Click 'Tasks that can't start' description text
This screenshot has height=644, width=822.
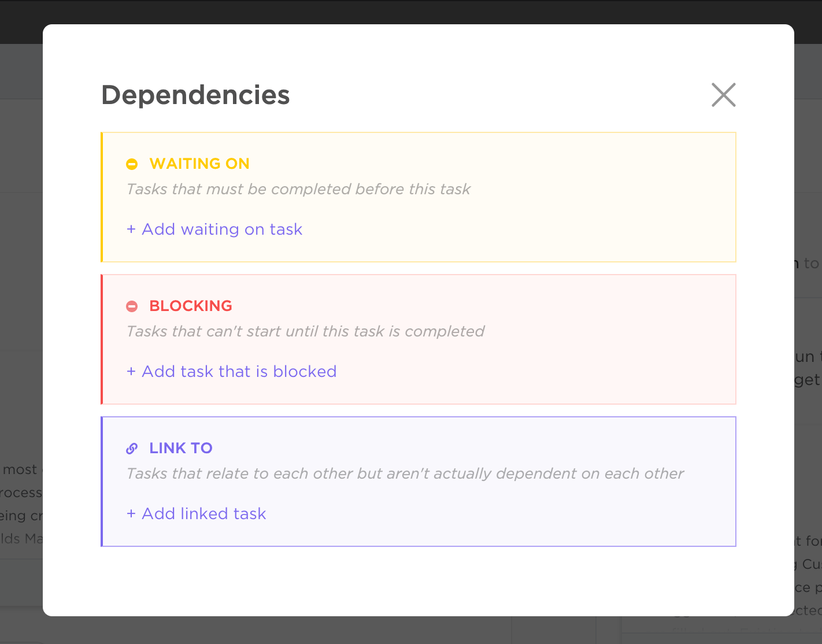click(305, 331)
